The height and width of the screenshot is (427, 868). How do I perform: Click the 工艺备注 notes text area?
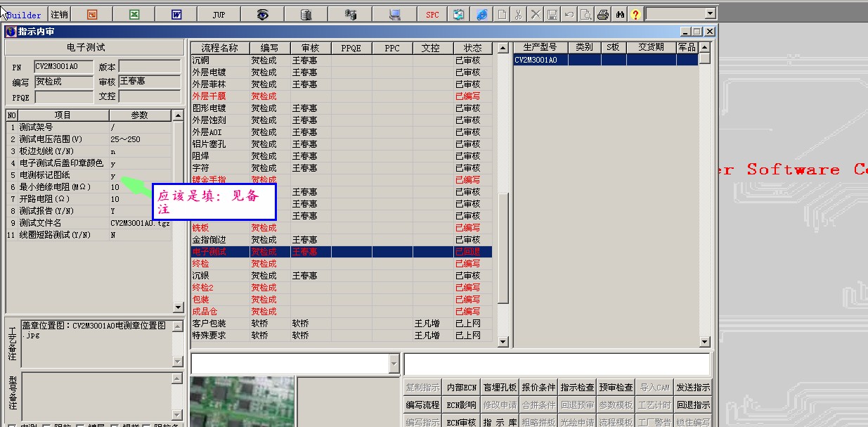click(x=96, y=343)
